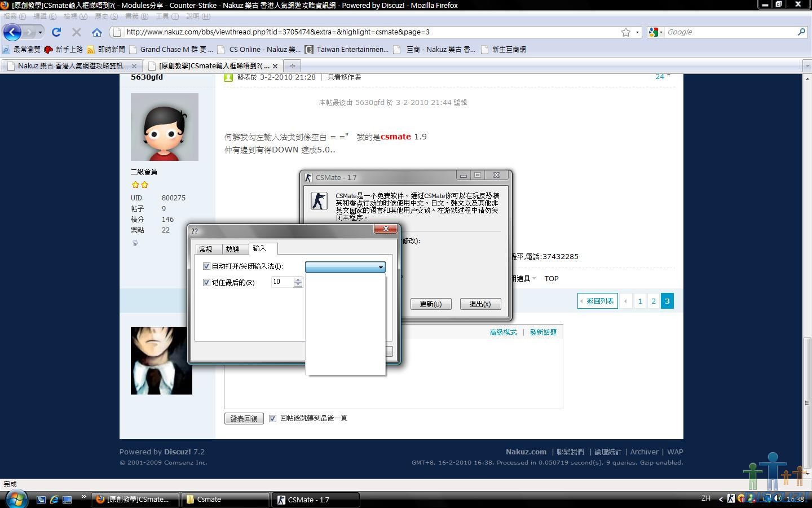
Task: Click the CSMate tray icon
Action: point(731,499)
